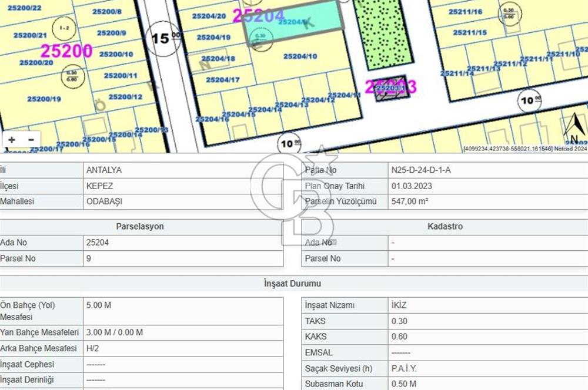This screenshot has width=588, height=390.
Task: Click the rear garden value H/2
Action: [93, 348]
